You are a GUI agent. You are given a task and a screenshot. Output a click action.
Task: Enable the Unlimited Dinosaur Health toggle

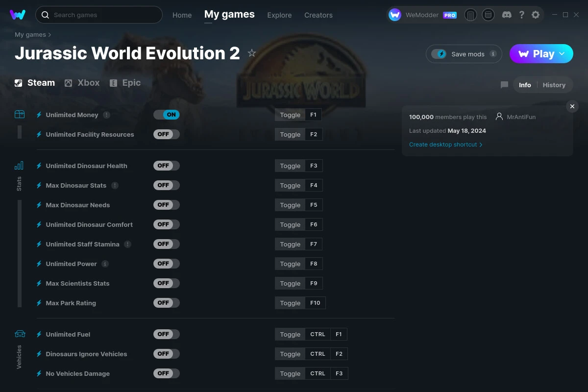coord(166,165)
